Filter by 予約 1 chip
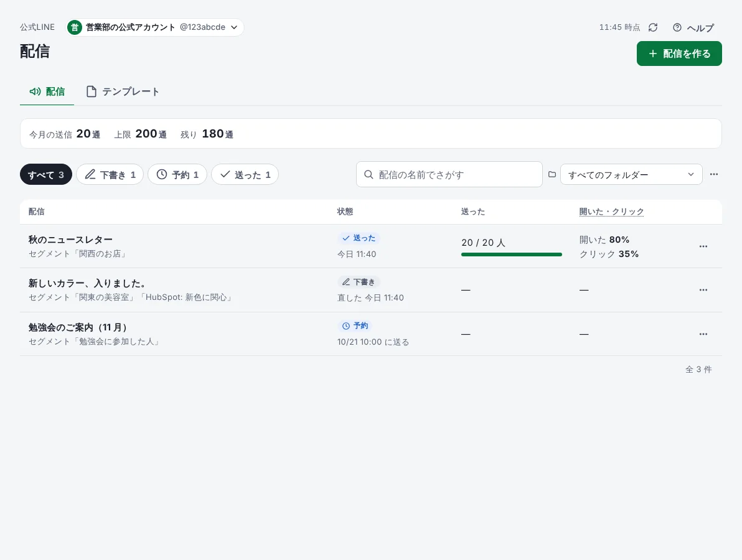Viewport: 742px width, 560px height. click(177, 174)
